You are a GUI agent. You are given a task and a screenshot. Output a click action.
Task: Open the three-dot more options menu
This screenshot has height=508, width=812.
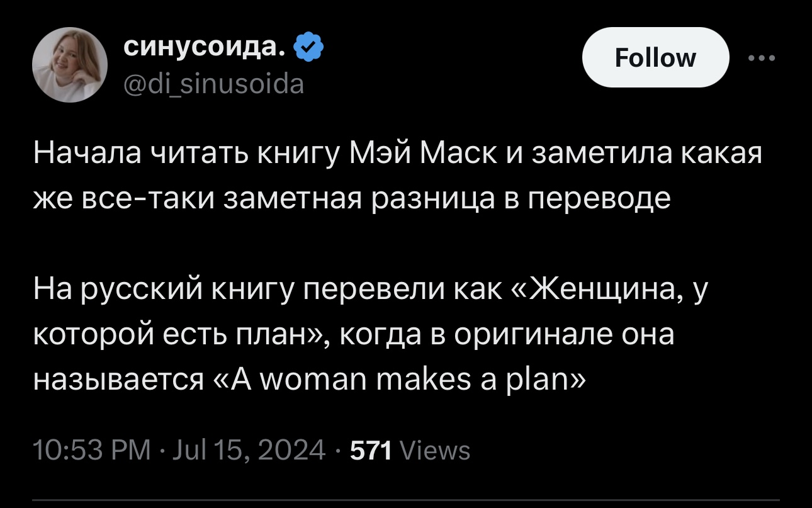click(761, 57)
